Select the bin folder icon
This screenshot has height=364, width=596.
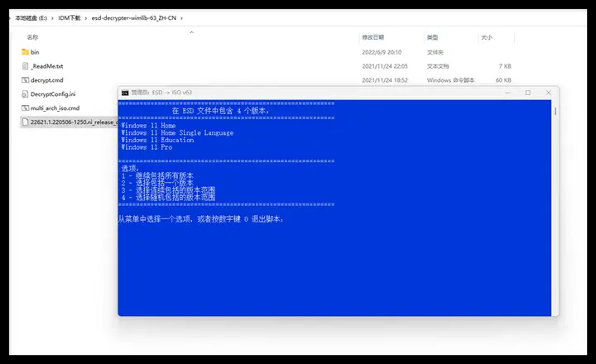25,51
